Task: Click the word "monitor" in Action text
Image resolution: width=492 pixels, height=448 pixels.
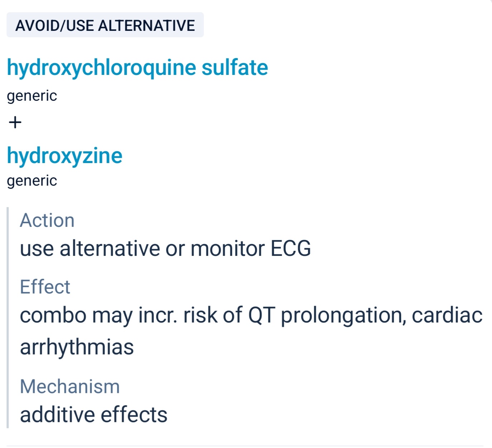Action: tap(228, 249)
